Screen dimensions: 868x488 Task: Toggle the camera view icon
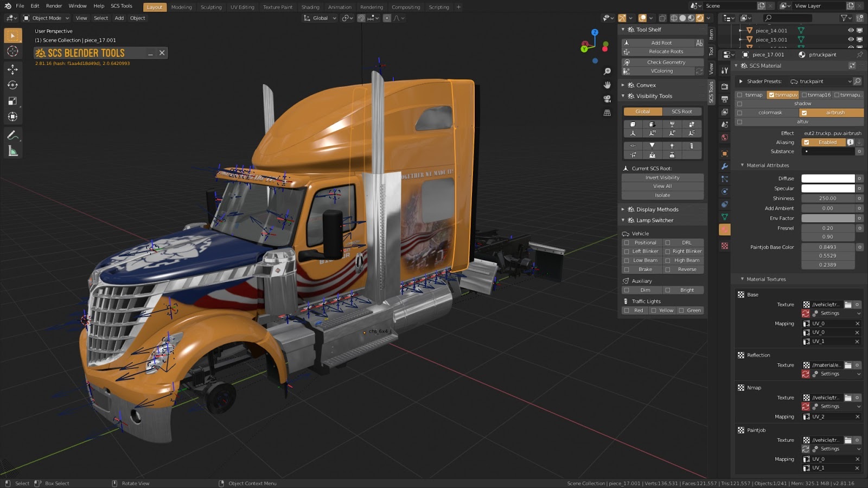pos(607,99)
